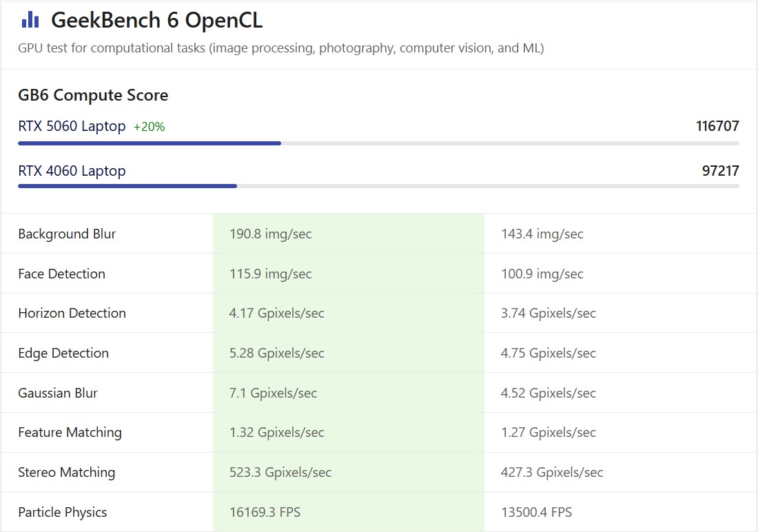Click the Feature Matching row label
This screenshot has height=532, width=758.
pos(70,432)
